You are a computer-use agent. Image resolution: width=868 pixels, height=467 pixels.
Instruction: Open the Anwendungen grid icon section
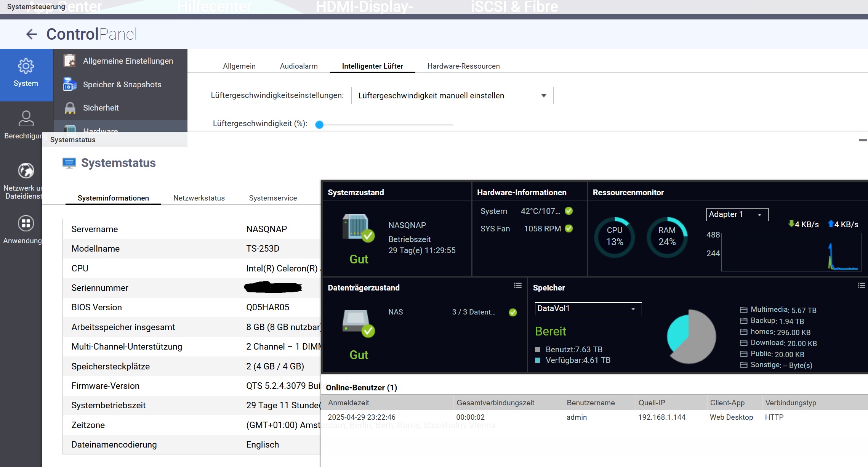[x=26, y=223]
